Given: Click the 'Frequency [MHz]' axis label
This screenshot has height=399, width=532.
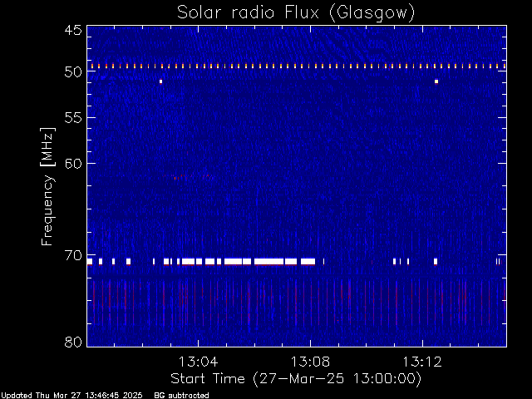Looking at the screenshot, I should tap(47, 186).
